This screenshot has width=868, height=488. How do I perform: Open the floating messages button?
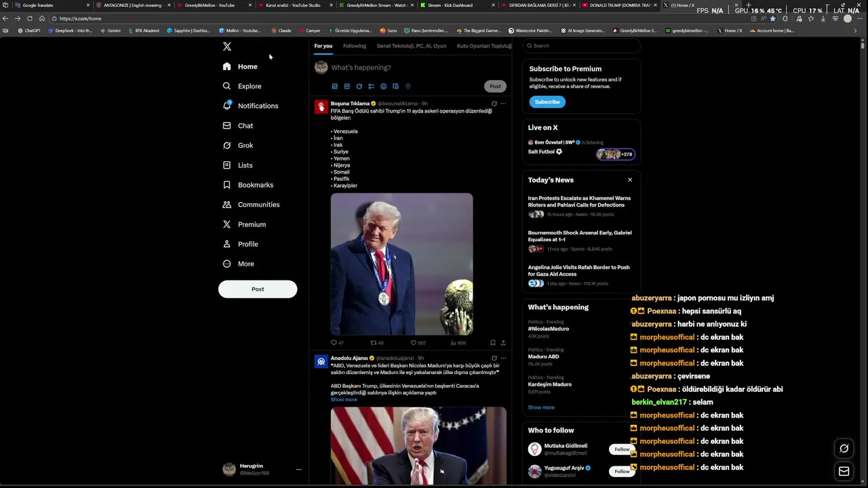(x=844, y=471)
